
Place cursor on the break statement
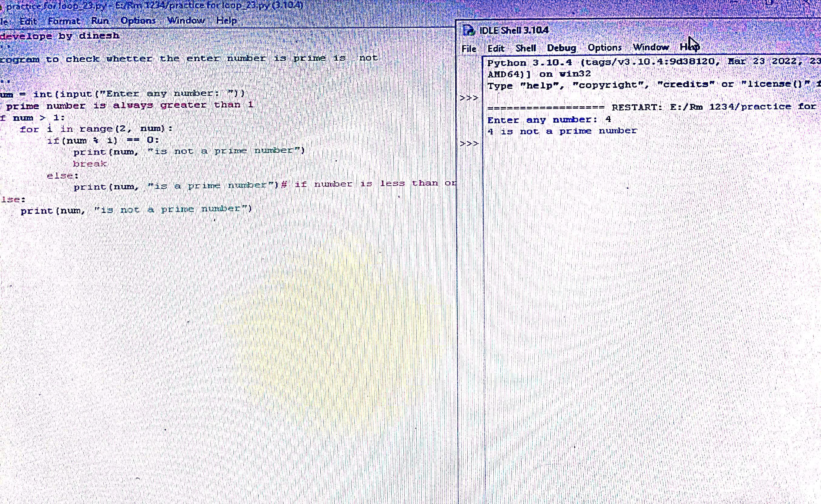coord(90,164)
